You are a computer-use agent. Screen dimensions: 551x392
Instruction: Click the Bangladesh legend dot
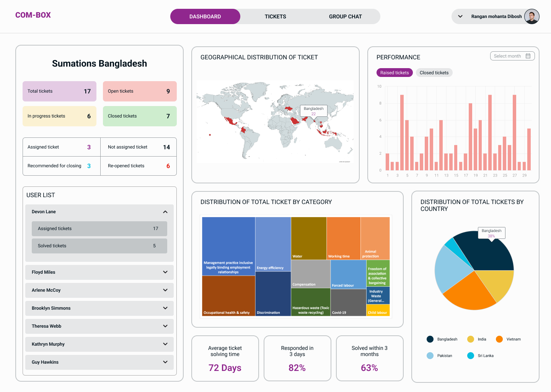click(430, 339)
